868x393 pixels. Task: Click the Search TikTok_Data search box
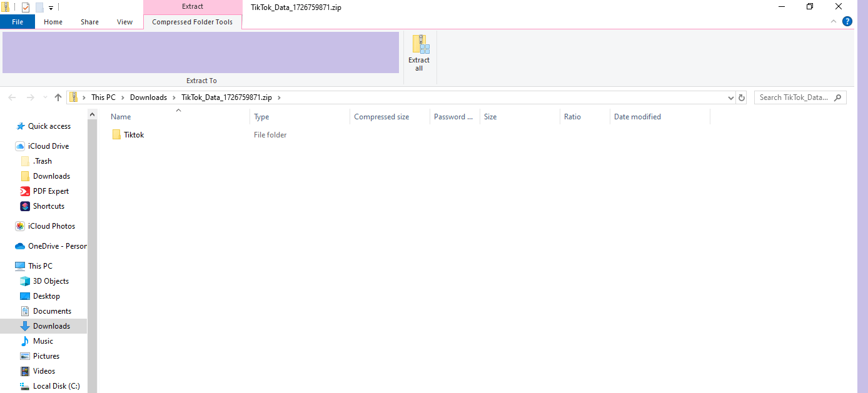pyautogui.click(x=794, y=97)
